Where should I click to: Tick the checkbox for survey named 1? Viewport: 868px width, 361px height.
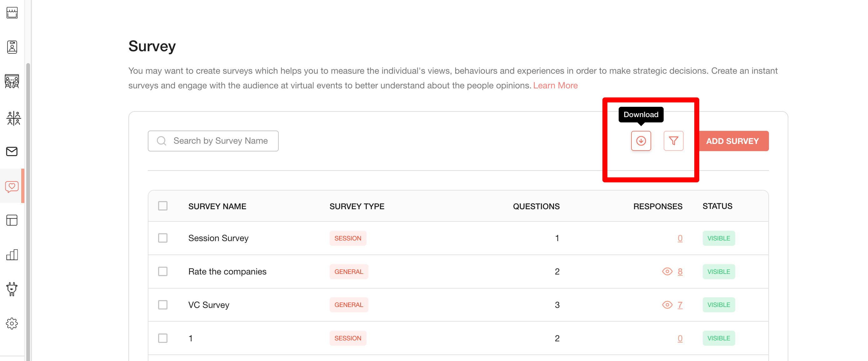click(x=163, y=338)
